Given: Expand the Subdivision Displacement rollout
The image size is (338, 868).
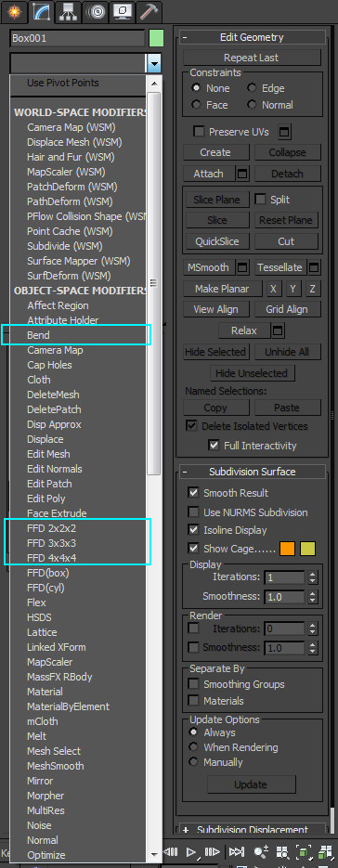Looking at the screenshot, I should (x=186, y=830).
